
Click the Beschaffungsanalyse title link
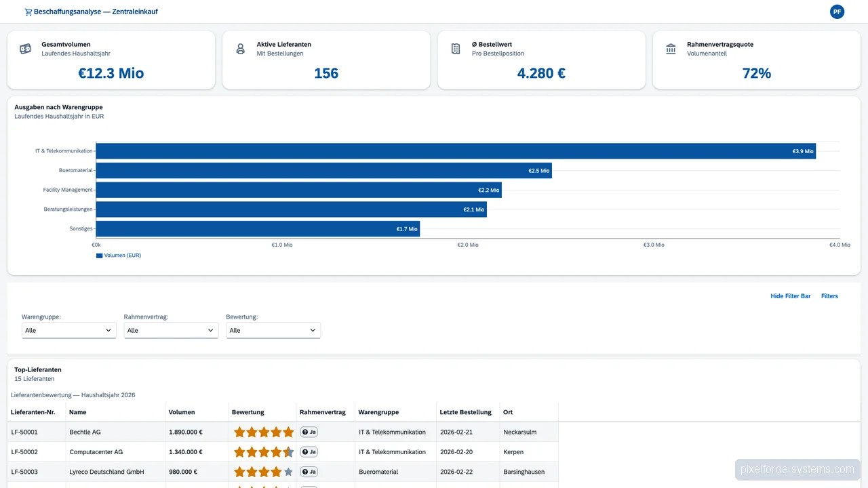(95, 12)
